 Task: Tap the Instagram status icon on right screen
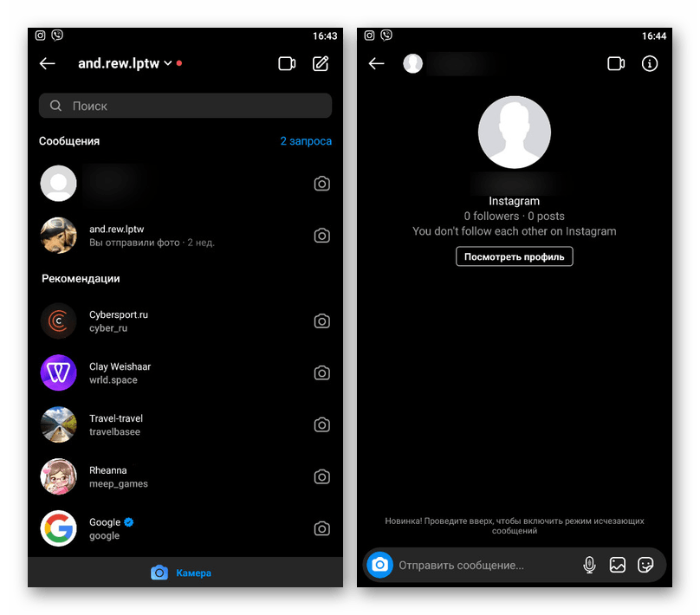pos(369,36)
